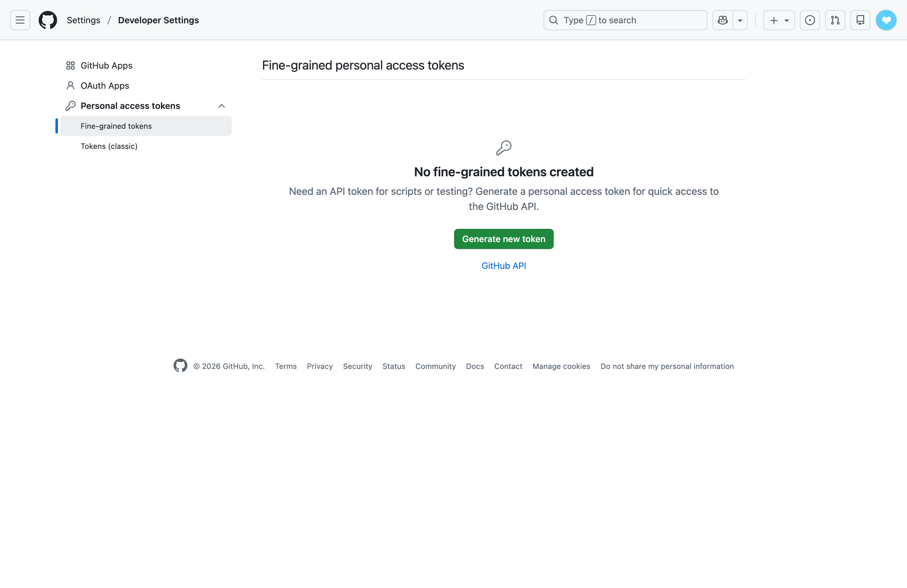Open the GitHub API link
The image size is (907, 588).
click(504, 266)
